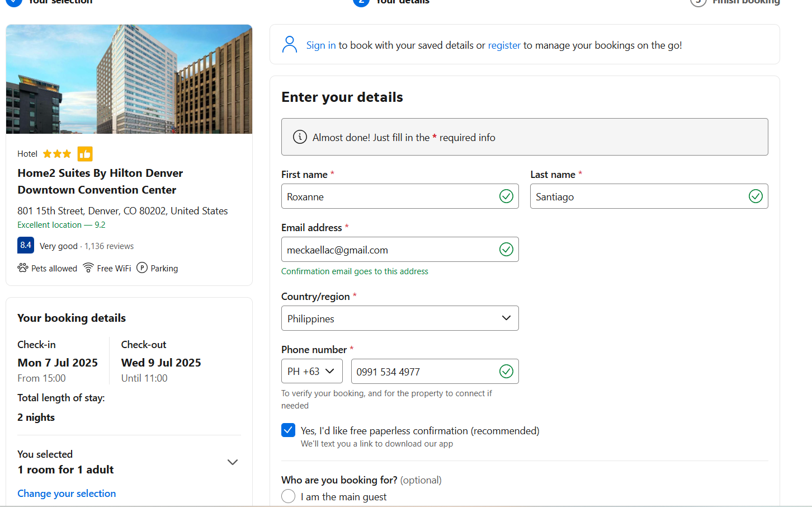Expand the You selected room details chevron
Viewport: 812px width, 507px height.
[x=233, y=462]
